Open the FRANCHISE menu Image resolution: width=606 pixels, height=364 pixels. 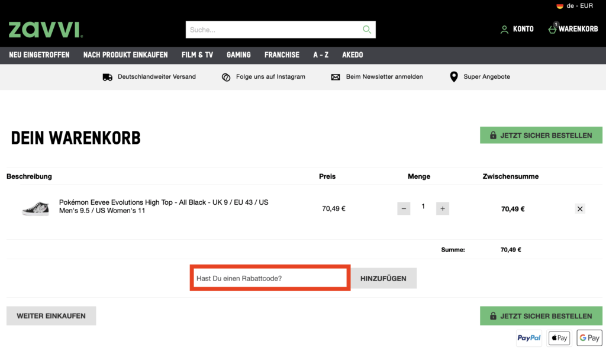point(282,55)
